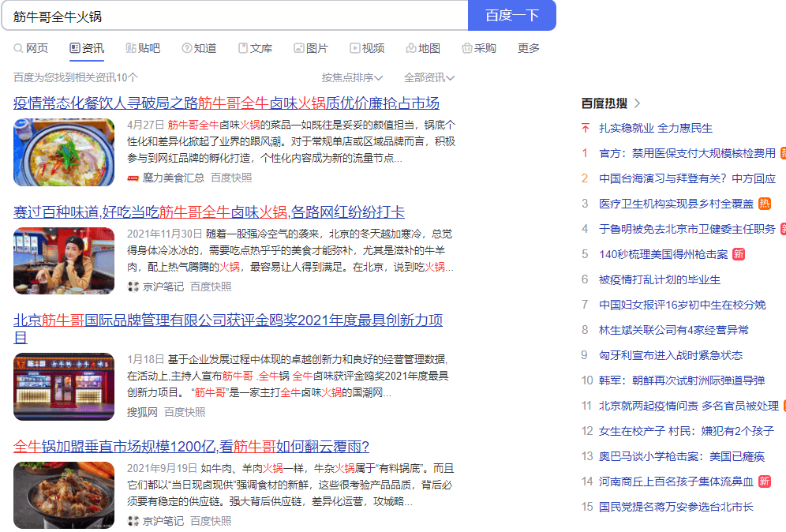Click the map icon beside 地图
The height and width of the screenshot is (532, 786).
[411, 48]
